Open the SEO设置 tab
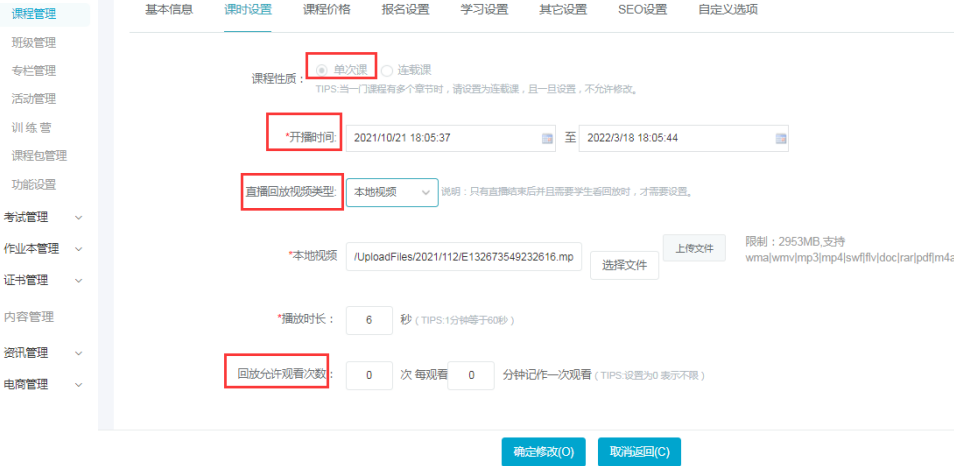Screen dimensions: 954x466 [x=641, y=10]
